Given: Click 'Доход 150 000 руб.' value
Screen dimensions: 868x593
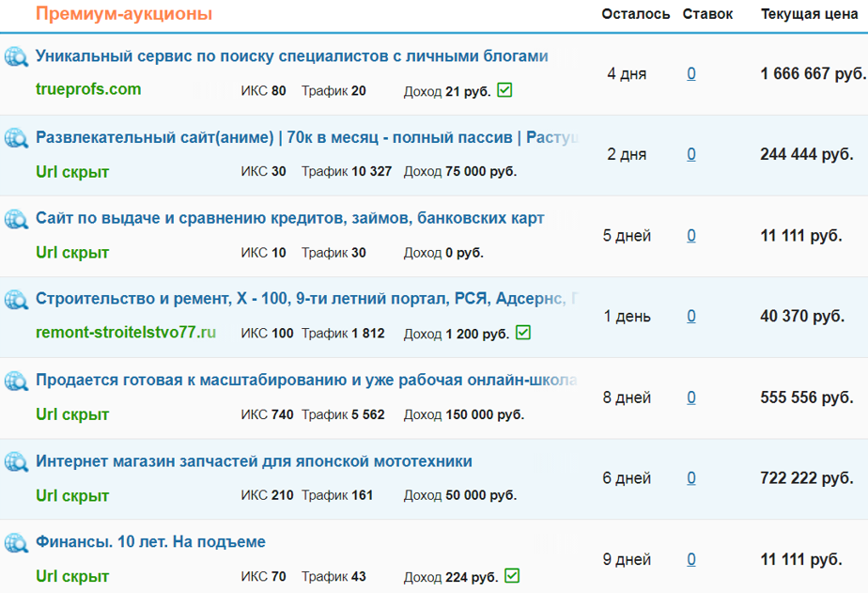Looking at the screenshot, I should pos(464,414).
